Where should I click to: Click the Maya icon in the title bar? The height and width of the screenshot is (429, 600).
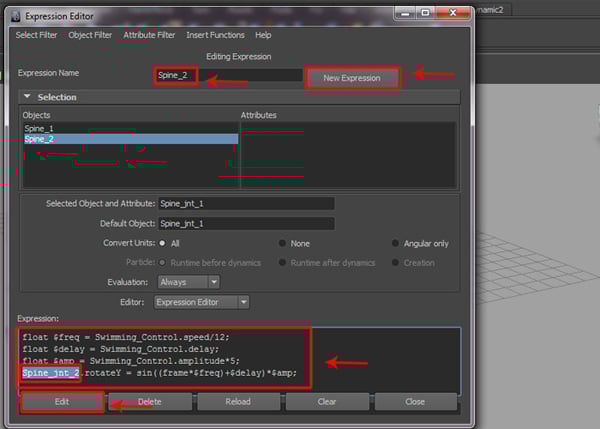13,15
